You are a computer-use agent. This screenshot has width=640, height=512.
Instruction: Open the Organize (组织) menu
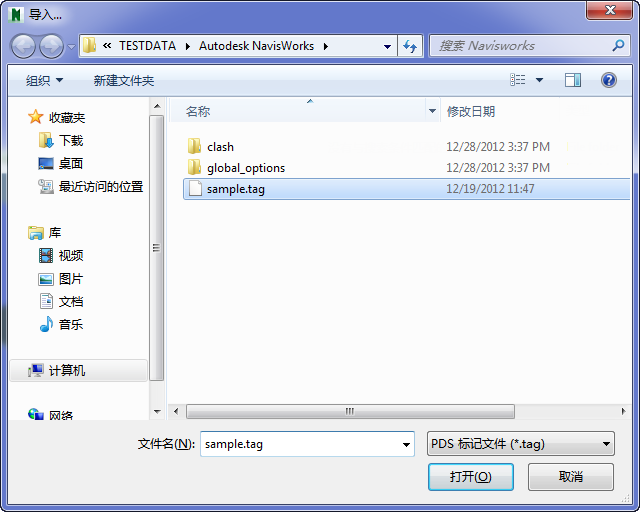pos(44,80)
